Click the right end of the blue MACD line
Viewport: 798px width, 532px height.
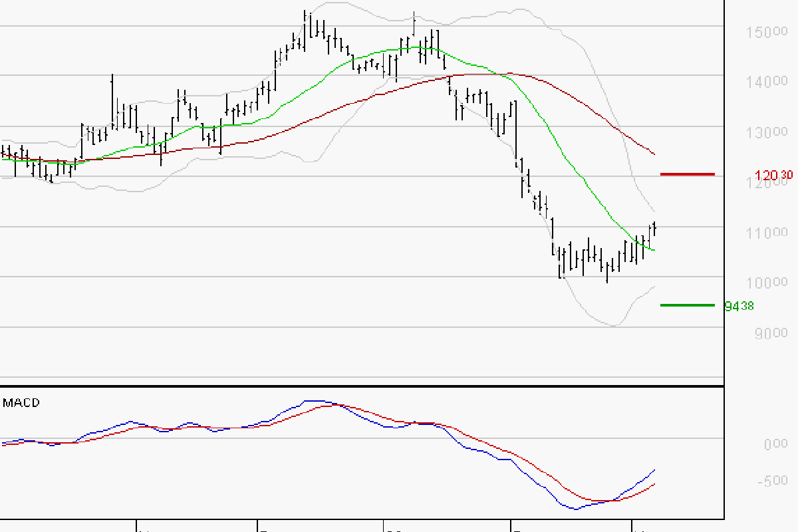pyautogui.click(x=654, y=470)
